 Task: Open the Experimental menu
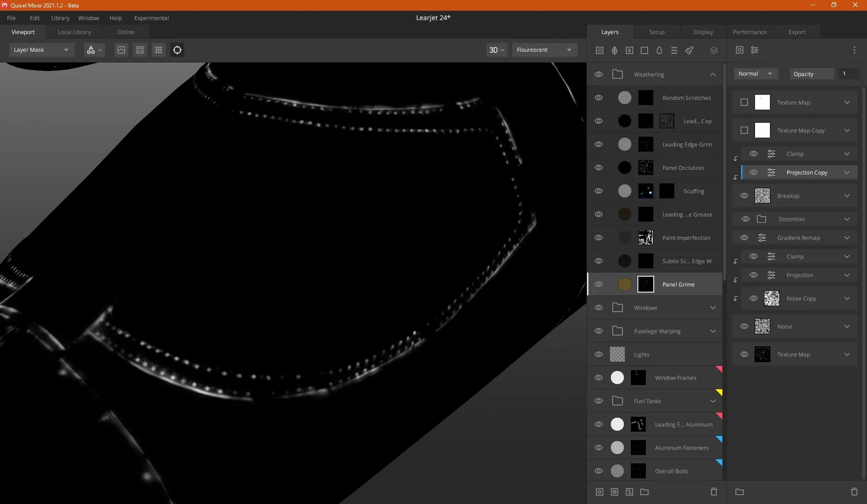152,18
